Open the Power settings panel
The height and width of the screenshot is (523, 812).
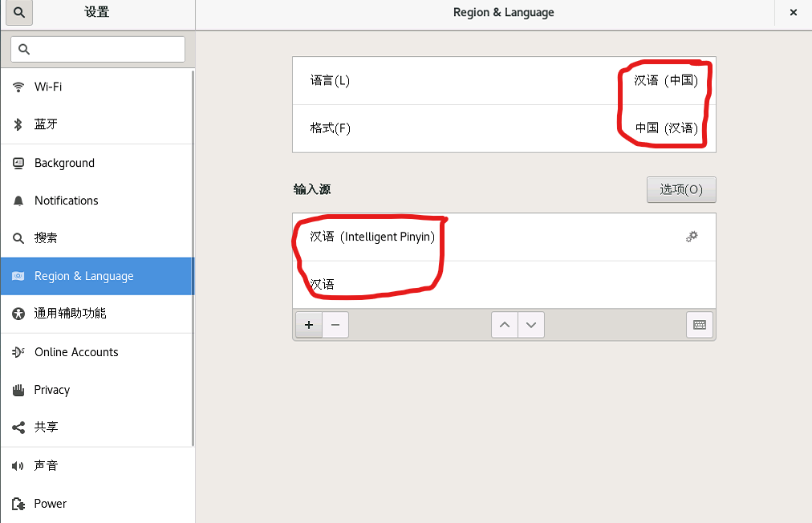point(97,503)
